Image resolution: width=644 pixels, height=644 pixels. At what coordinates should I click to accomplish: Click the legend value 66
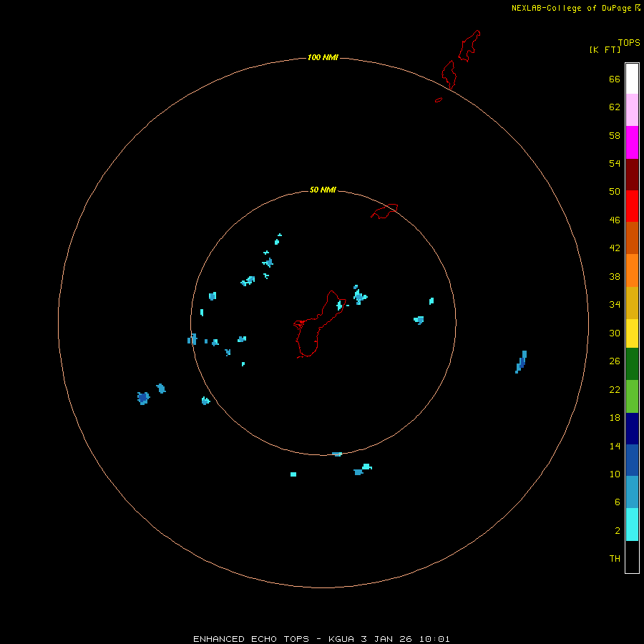[615, 79]
